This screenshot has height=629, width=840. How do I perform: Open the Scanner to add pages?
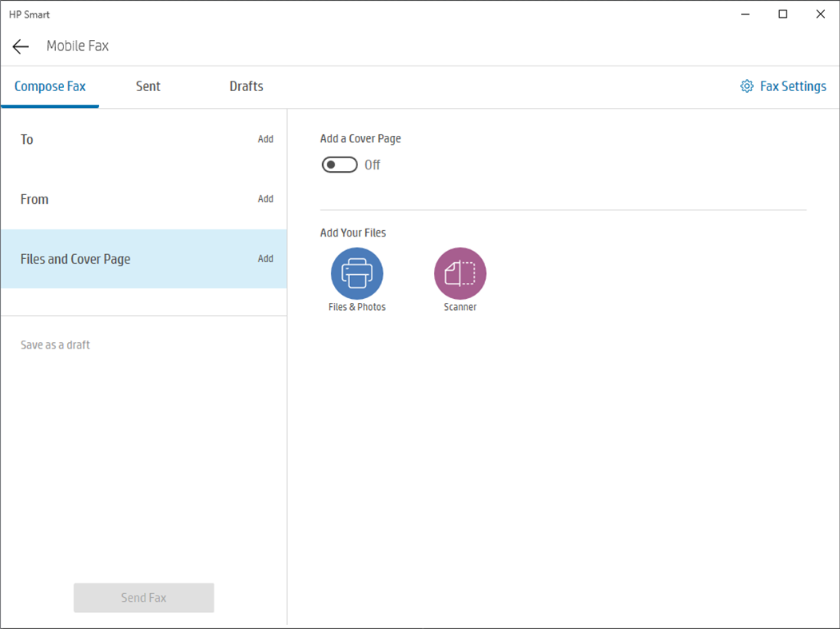(x=460, y=273)
